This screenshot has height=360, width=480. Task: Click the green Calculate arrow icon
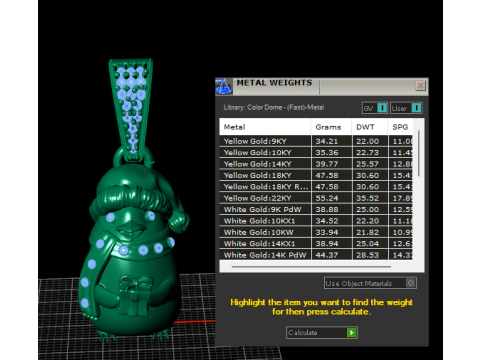(x=352, y=332)
